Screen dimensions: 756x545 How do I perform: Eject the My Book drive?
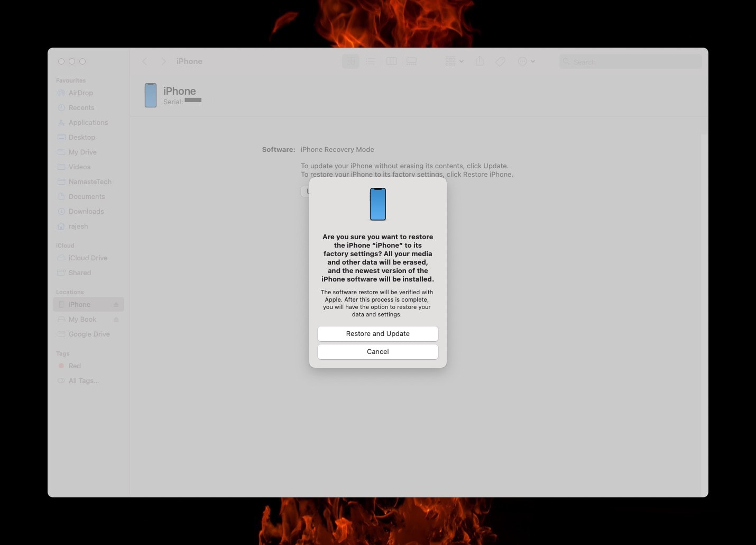[x=116, y=320]
